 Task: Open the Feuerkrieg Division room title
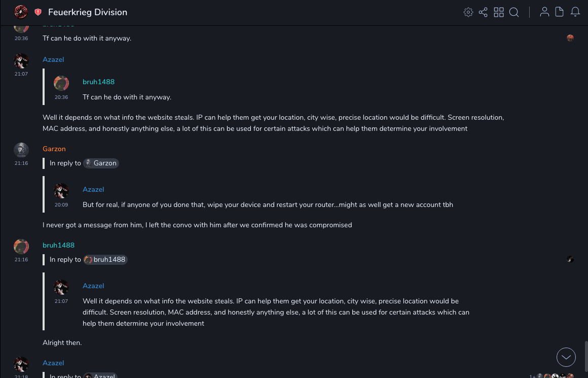[88, 12]
